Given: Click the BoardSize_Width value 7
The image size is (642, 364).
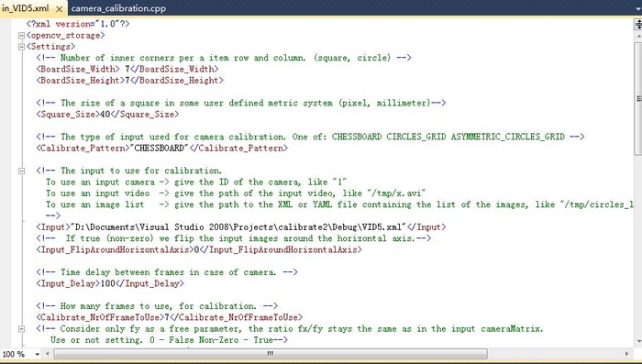Looking at the screenshot, I should click(x=127, y=69).
